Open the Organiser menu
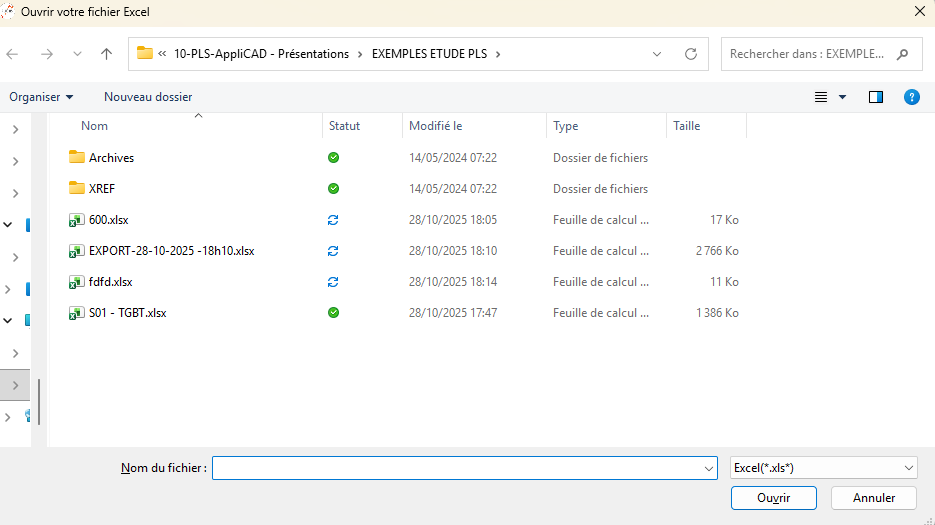935x525 pixels. (41, 97)
